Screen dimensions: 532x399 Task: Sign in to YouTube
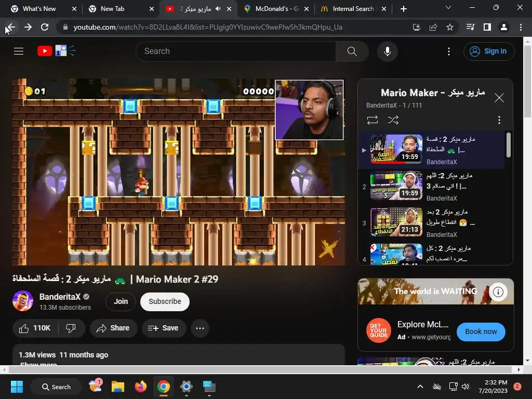coord(488,51)
